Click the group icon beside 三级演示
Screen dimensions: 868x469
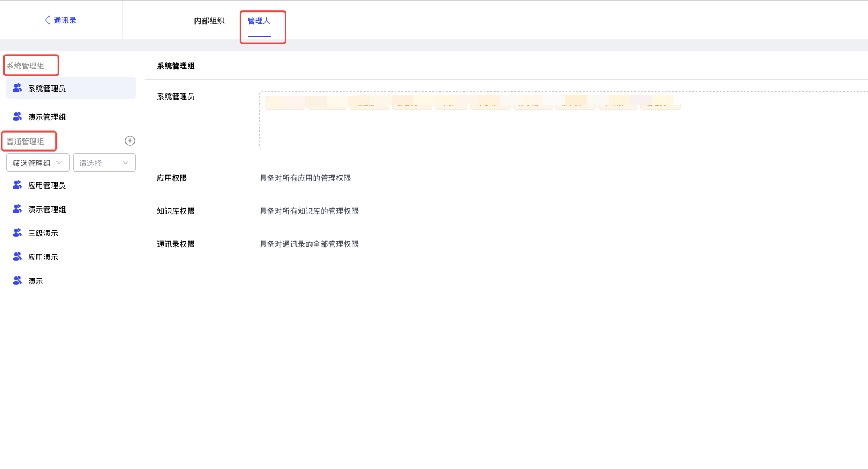click(x=17, y=233)
